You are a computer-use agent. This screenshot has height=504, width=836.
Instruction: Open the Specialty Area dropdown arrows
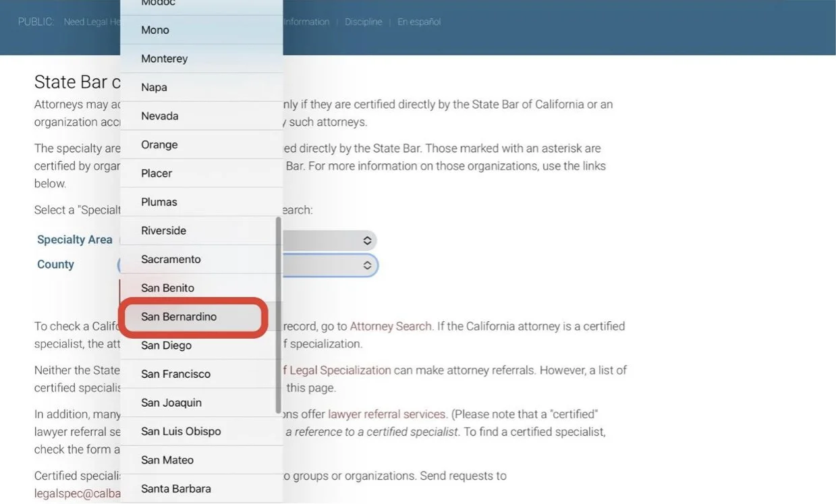pyautogui.click(x=367, y=240)
